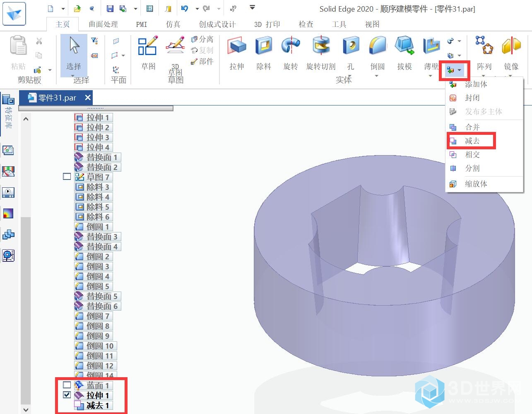This screenshot has height=414, width=532.
Task: Expand the plane type dropdown arrow
Action: tap(123, 55)
